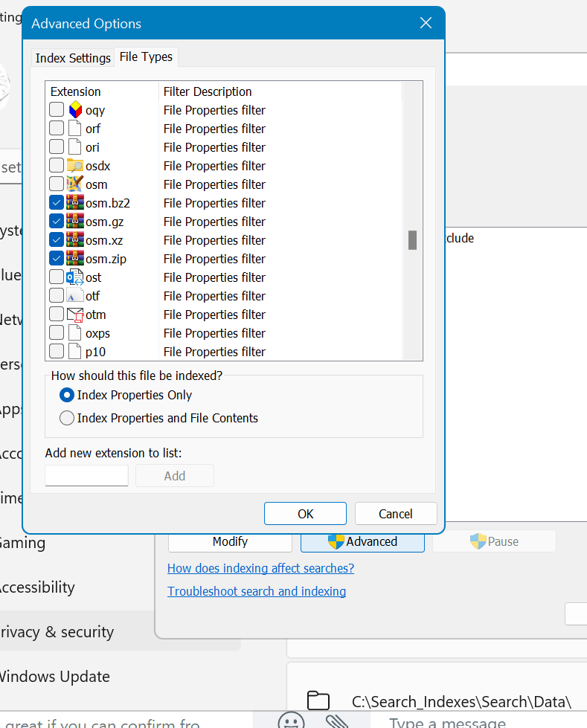The image size is (587, 728).
Task: Open How does indexing affect searches link
Action: click(260, 568)
